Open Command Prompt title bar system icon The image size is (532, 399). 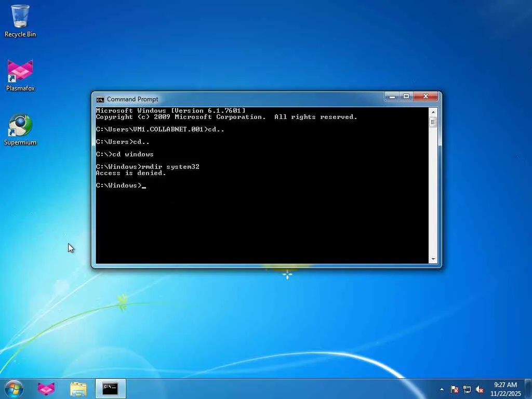click(100, 99)
